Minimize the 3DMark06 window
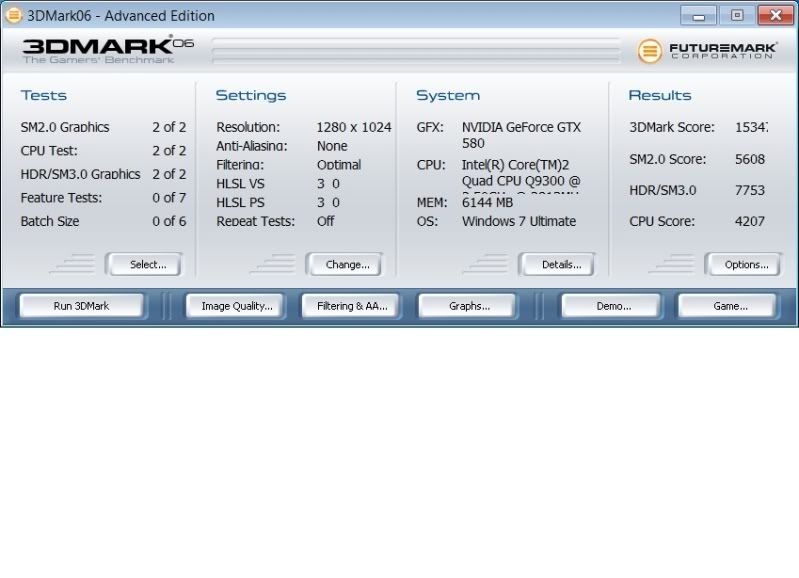 [698, 16]
